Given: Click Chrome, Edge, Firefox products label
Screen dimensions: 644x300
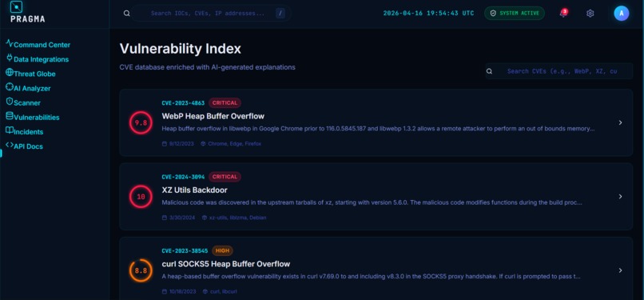Looking at the screenshot, I should (x=235, y=144).
